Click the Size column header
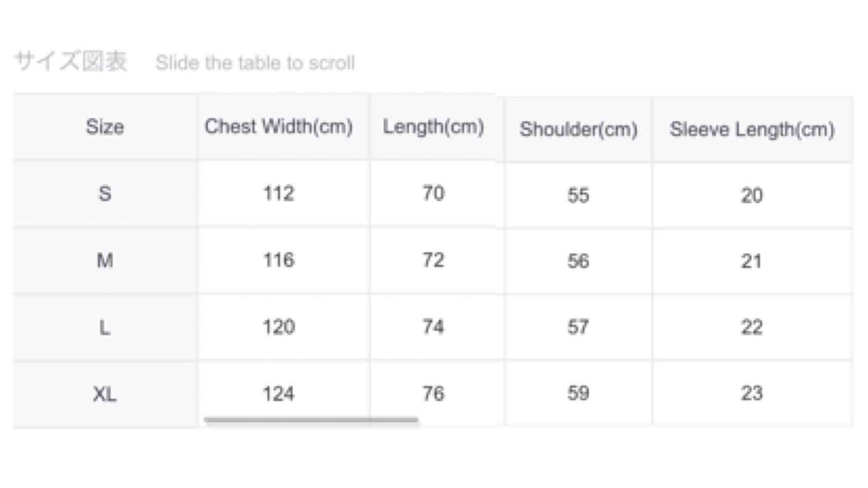The width and height of the screenshot is (868, 488). tap(105, 127)
